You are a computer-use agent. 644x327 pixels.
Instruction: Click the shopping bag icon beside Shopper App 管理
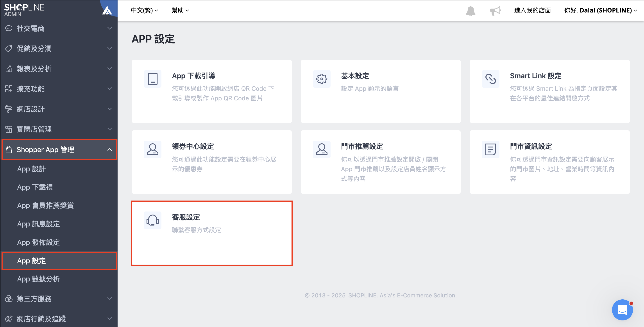9,149
